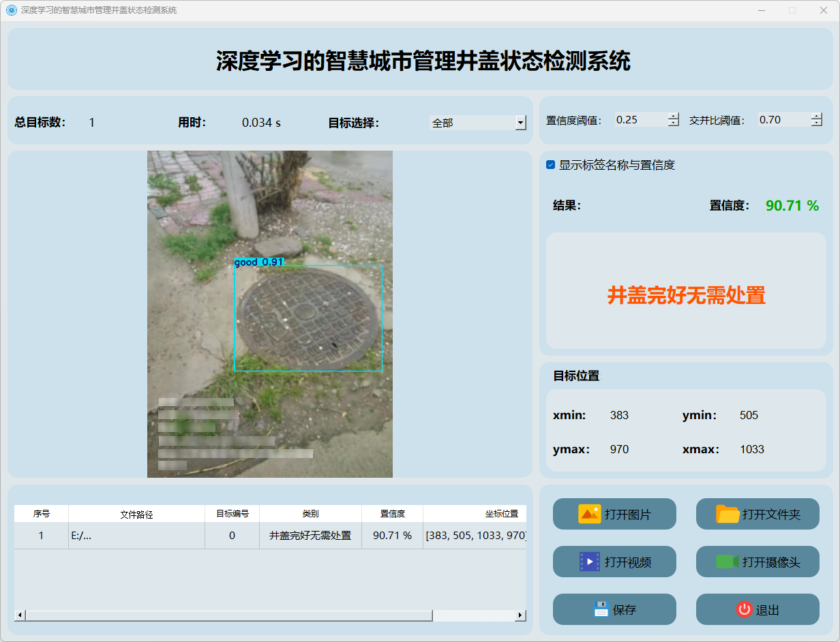Click the picture icon on 打开图片

coord(589,514)
